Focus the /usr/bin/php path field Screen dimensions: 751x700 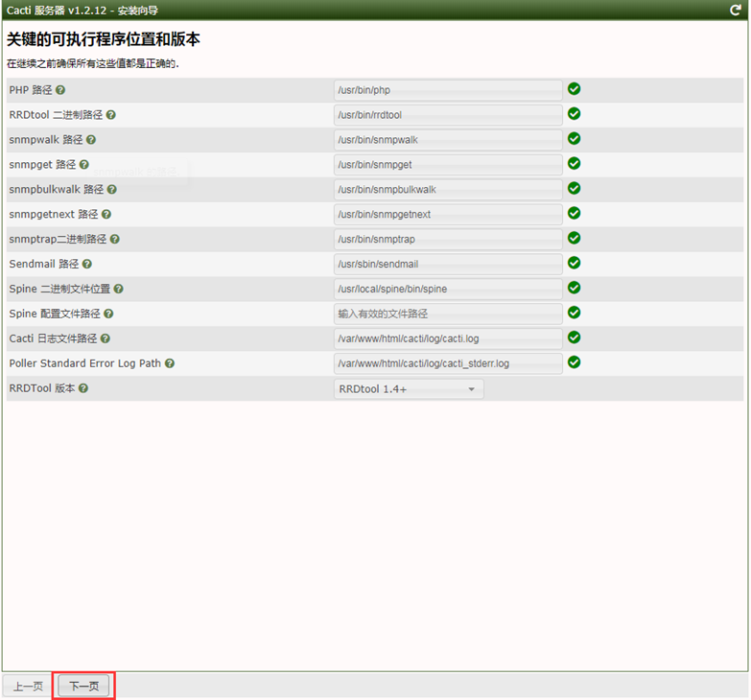coord(448,90)
